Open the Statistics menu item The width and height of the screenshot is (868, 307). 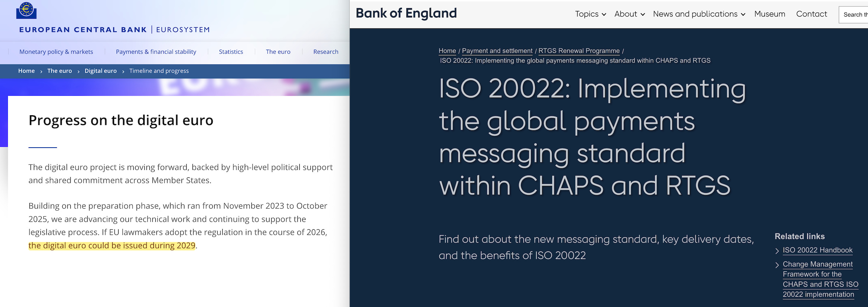(x=231, y=52)
